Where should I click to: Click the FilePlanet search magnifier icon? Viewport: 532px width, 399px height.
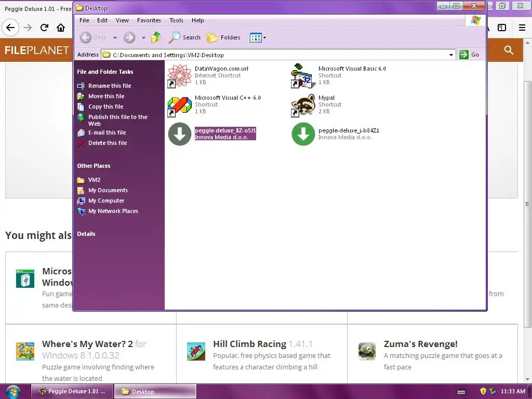pos(509,50)
